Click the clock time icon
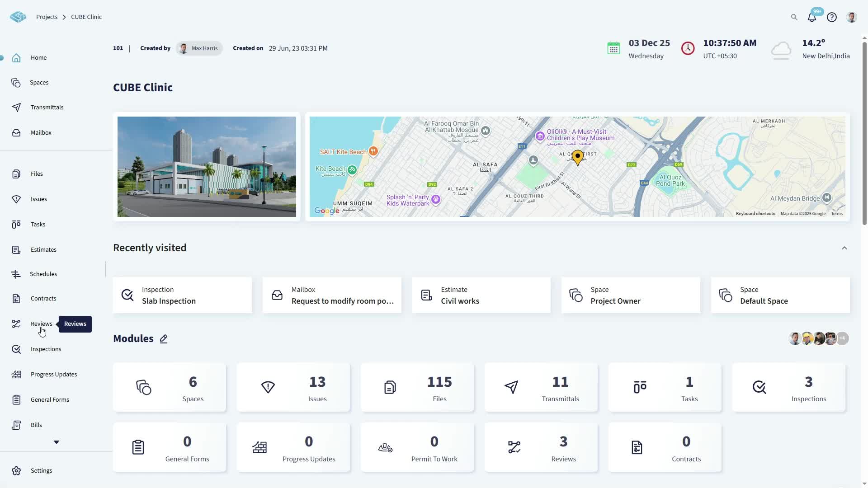Image resolution: width=868 pixels, height=488 pixels. click(688, 48)
